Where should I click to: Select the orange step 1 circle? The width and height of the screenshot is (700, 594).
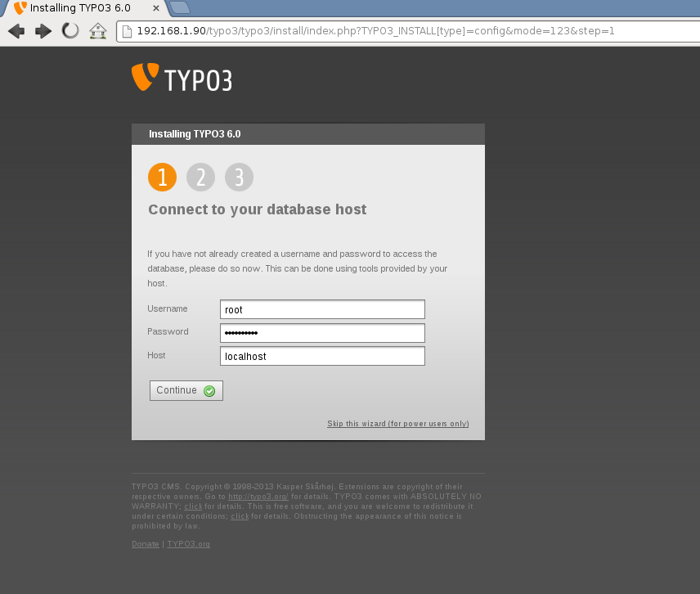point(162,178)
